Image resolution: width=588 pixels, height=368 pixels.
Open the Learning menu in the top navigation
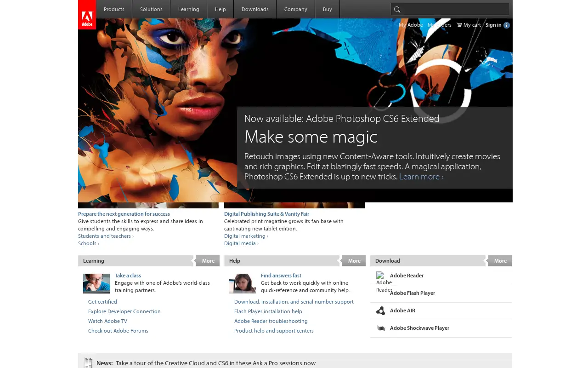pyautogui.click(x=189, y=9)
